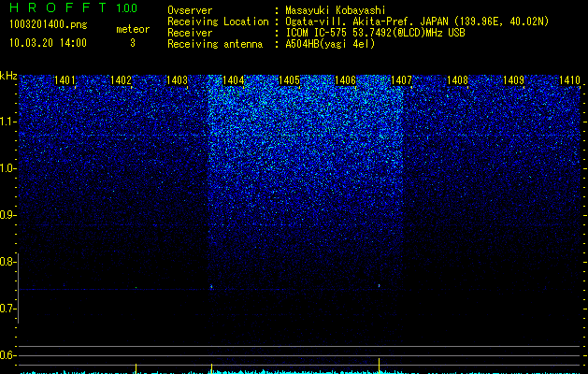Click the 1409 time marker
The image size is (588, 374).
point(514,80)
